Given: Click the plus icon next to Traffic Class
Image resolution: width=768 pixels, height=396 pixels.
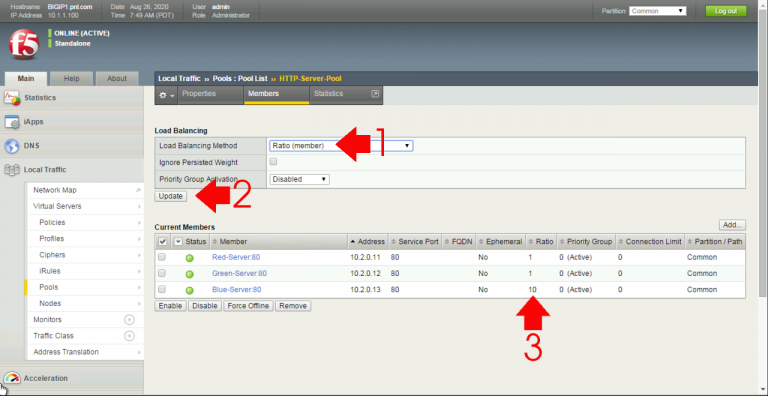Looking at the screenshot, I should point(129,336).
